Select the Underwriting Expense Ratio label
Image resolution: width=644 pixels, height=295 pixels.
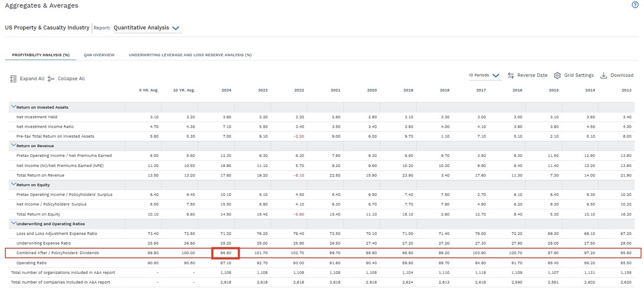click(44, 243)
